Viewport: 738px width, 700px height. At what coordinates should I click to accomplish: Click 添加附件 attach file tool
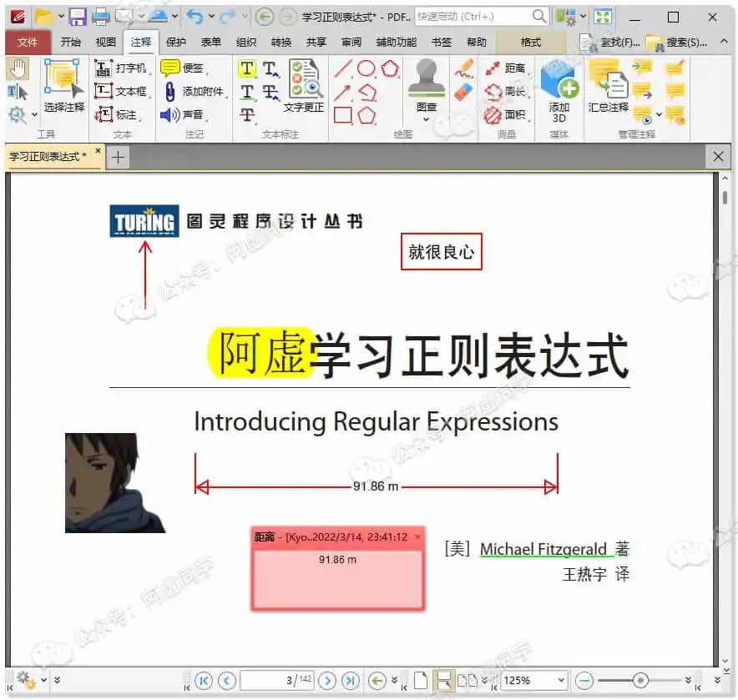point(195,91)
